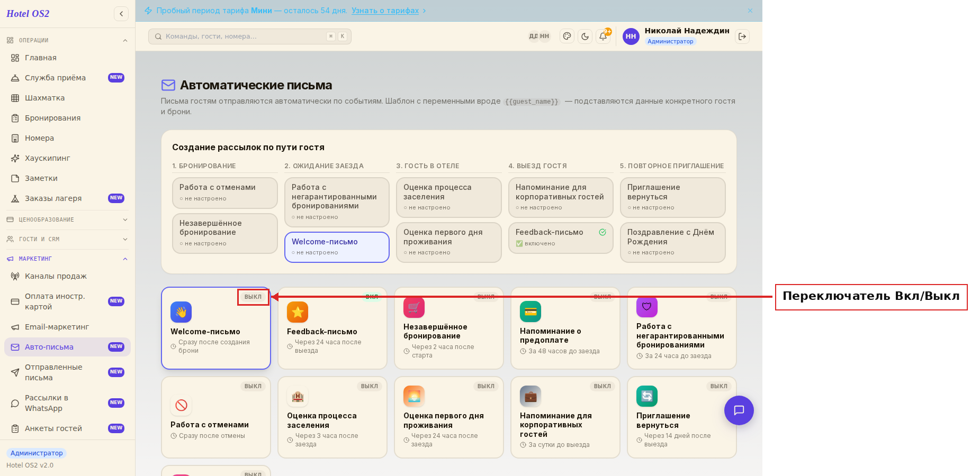Open the theme palette icon in header
Screen dimensions: 980x476
[567, 36]
